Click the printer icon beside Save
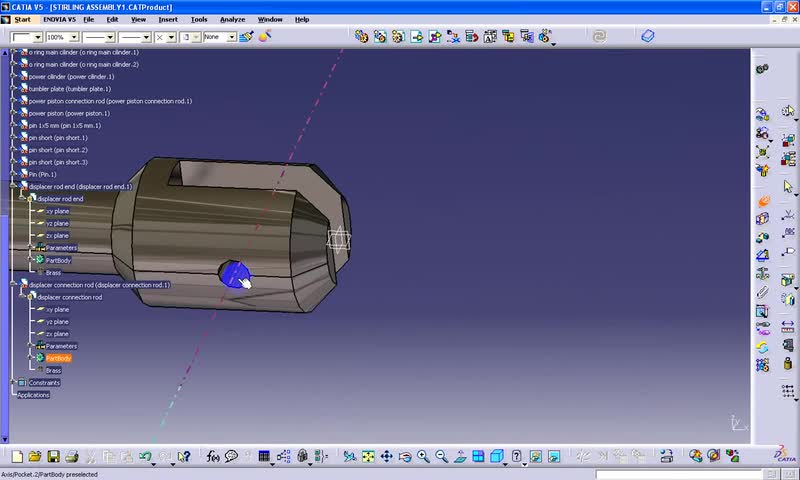 coord(71,456)
